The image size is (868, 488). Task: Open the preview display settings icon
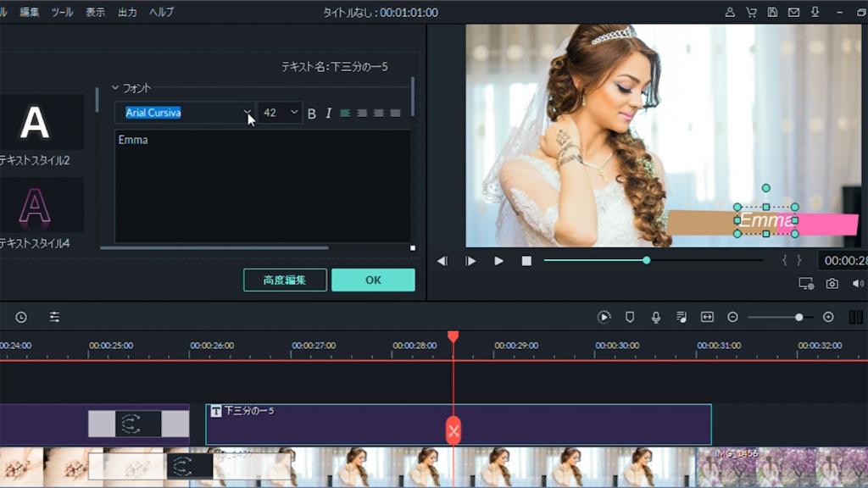point(806,284)
